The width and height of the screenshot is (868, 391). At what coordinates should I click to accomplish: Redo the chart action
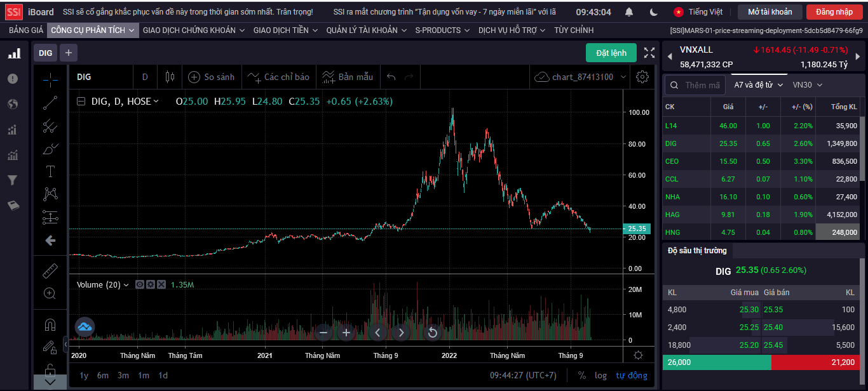point(409,77)
